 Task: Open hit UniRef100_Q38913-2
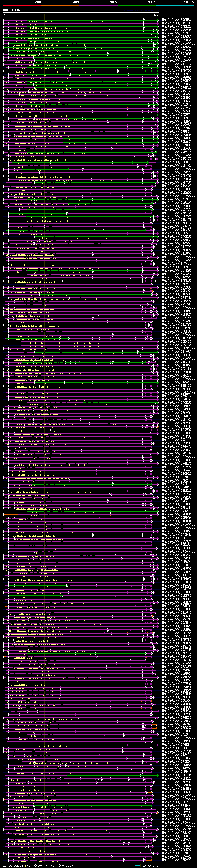point(179,349)
